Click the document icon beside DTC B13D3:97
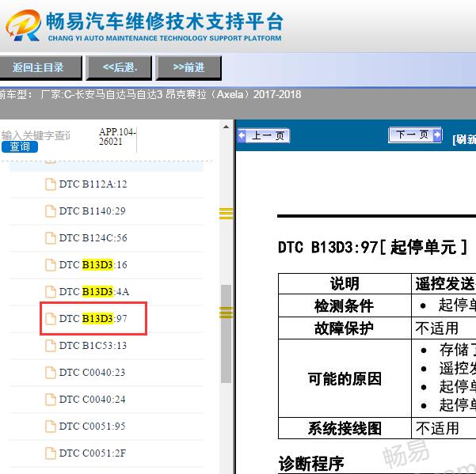The width and height of the screenshot is (476, 474). coord(51,319)
